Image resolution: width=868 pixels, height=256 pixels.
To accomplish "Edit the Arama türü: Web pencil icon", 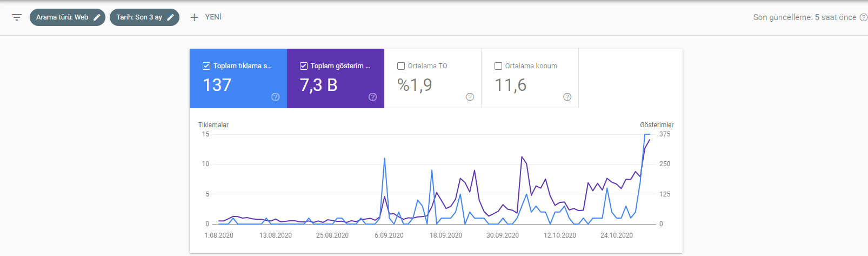I will [97, 17].
